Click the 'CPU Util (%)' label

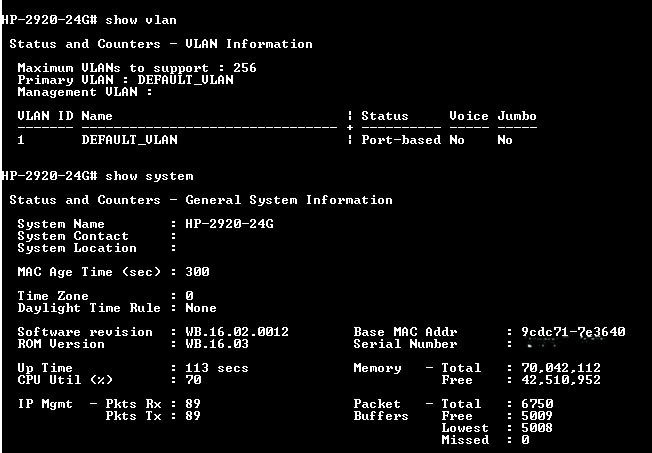coord(65,380)
